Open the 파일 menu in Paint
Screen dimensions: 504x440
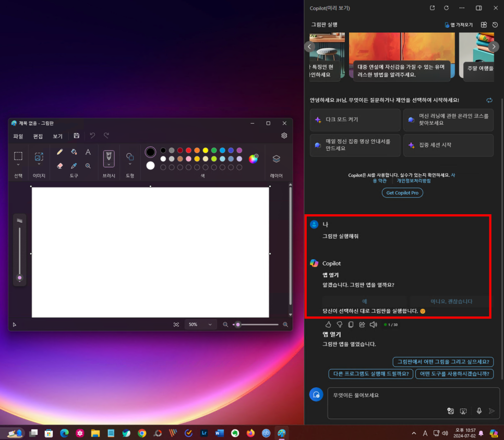[18, 136]
